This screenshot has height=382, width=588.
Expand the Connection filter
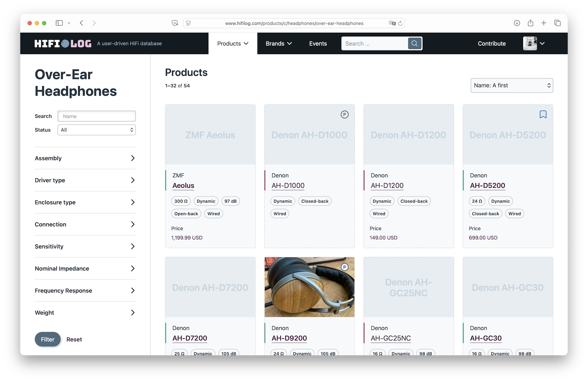click(85, 224)
